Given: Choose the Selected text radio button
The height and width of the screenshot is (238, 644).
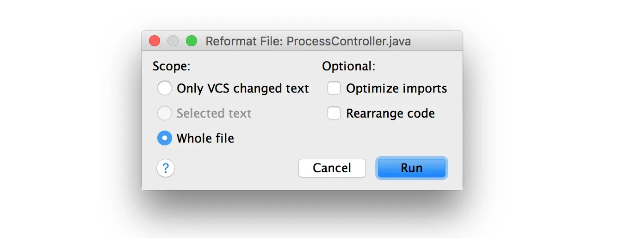Looking at the screenshot, I should coord(165,113).
